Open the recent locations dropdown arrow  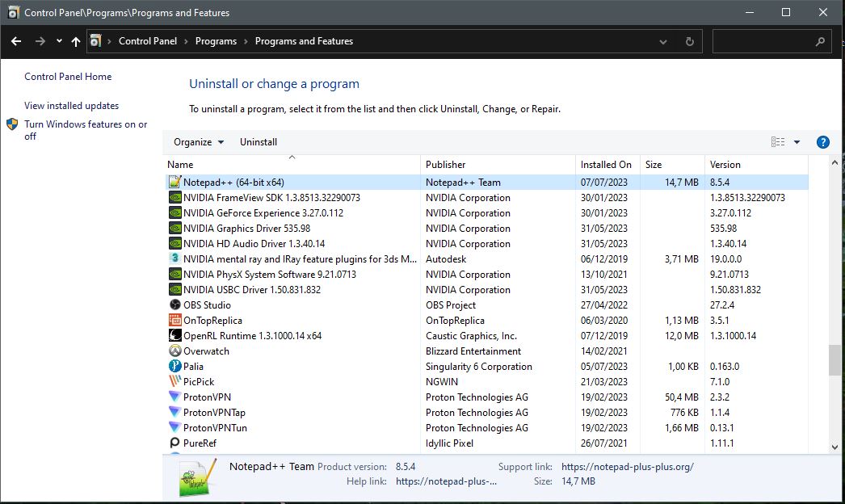[x=59, y=41]
